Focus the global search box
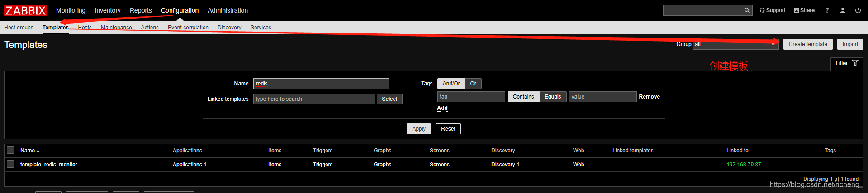868x193 pixels. (x=703, y=10)
